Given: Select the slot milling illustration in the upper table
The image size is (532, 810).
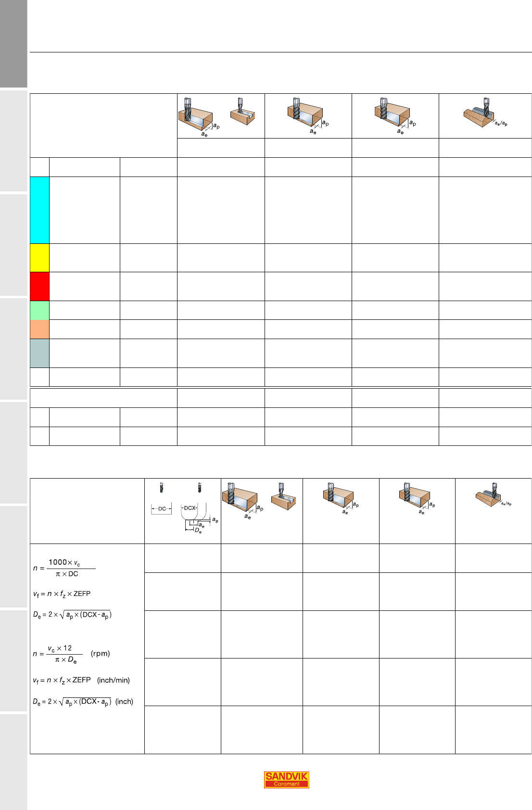Looking at the screenshot, I should [243, 112].
